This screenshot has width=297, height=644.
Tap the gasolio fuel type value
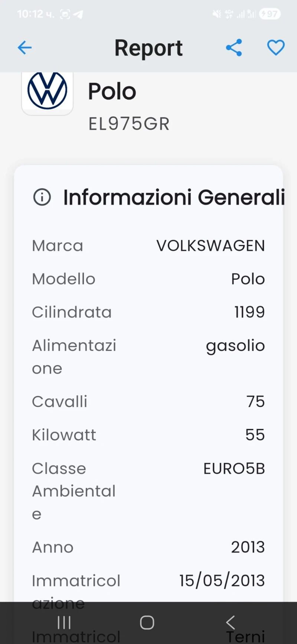coord(235,345)
